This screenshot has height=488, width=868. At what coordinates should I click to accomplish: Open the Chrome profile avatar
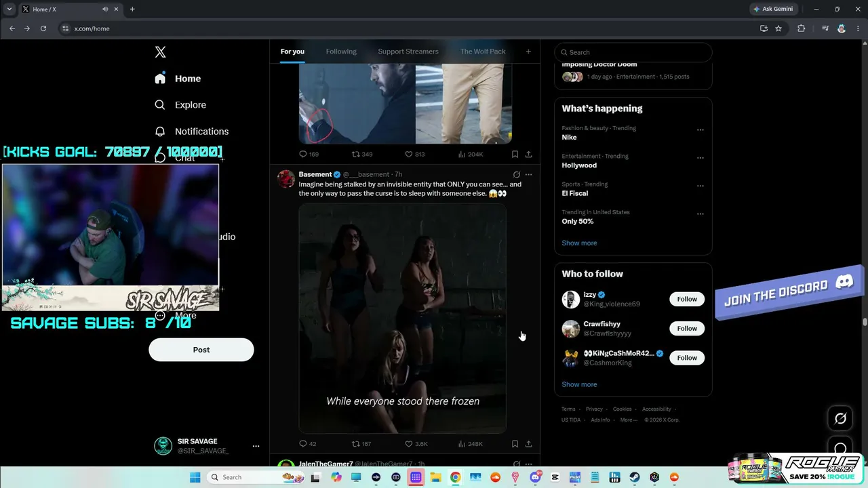[842, 28]
